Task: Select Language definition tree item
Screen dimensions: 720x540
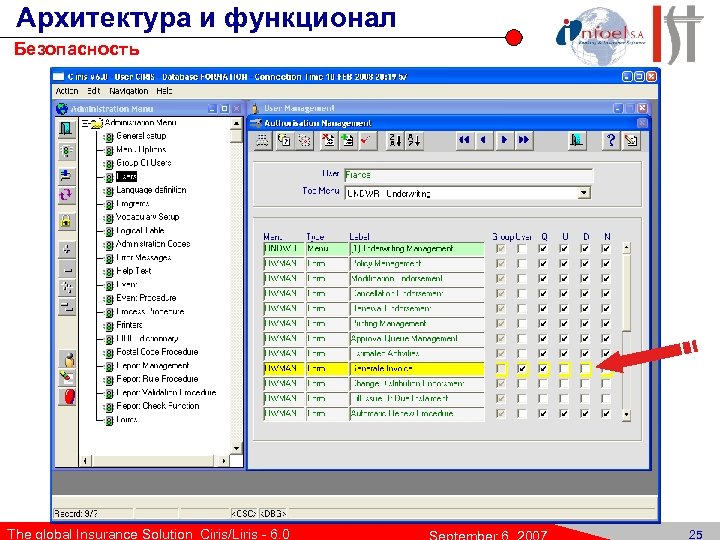Action: point(151,190)
